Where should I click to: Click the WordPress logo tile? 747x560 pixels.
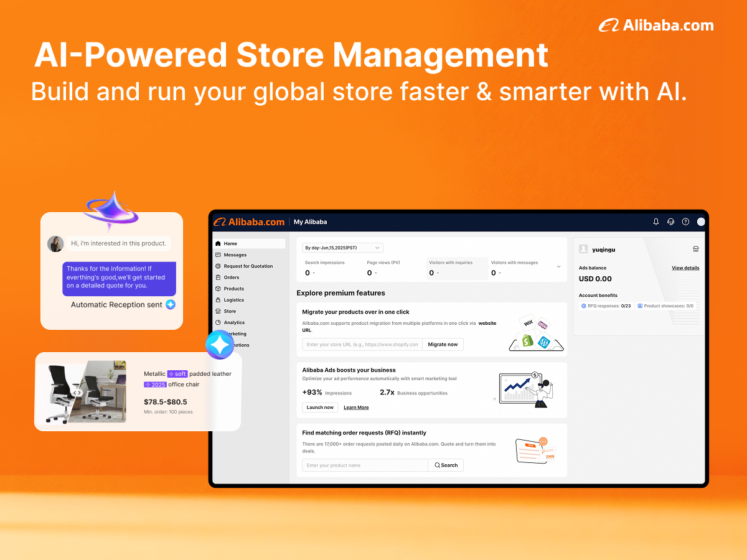[544, 342]
